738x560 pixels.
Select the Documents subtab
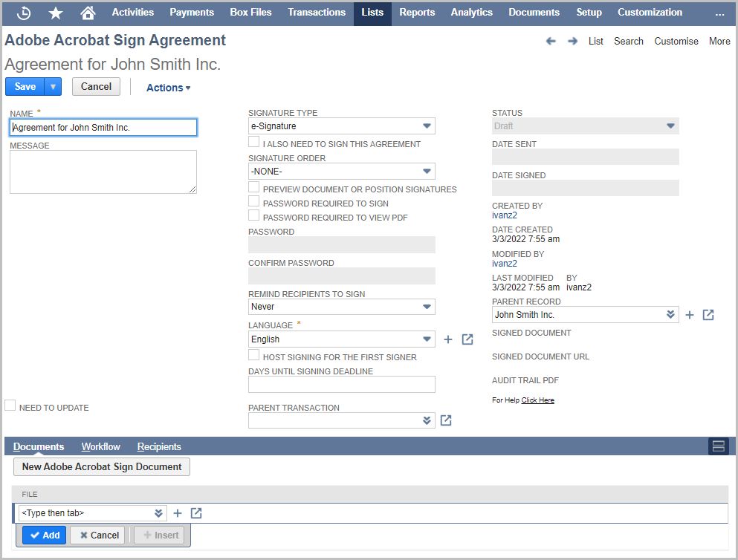click(39, 446)
